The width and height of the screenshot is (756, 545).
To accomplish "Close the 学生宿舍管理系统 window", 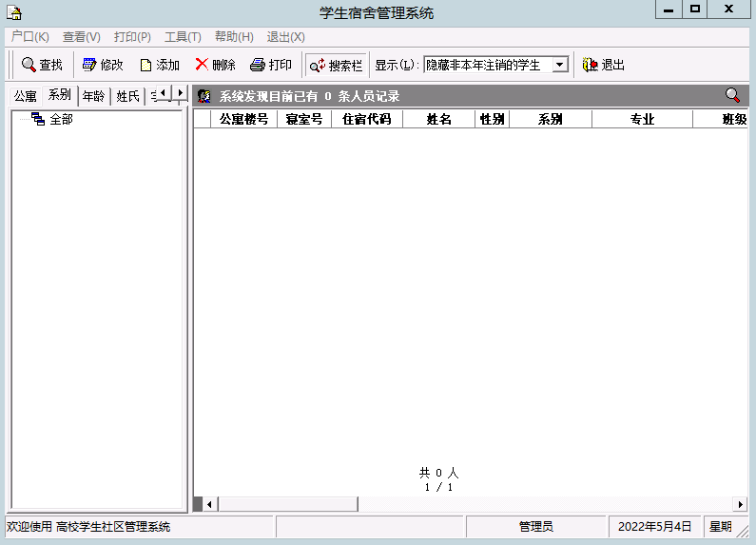I will 728,10.
